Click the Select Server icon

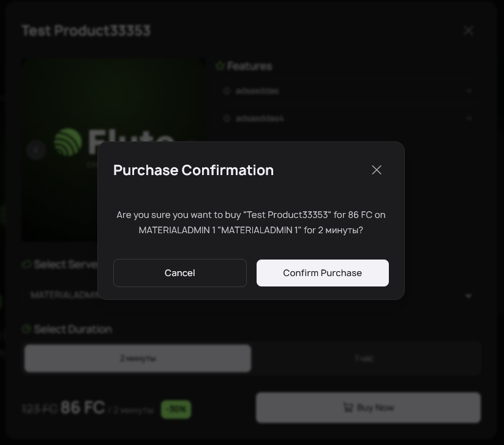coord(26,264)
